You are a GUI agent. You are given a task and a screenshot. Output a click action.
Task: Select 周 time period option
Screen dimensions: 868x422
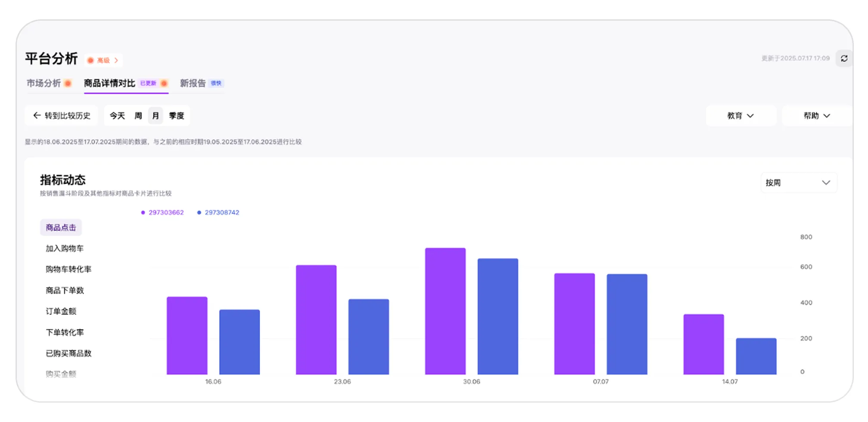click(138, 116)
